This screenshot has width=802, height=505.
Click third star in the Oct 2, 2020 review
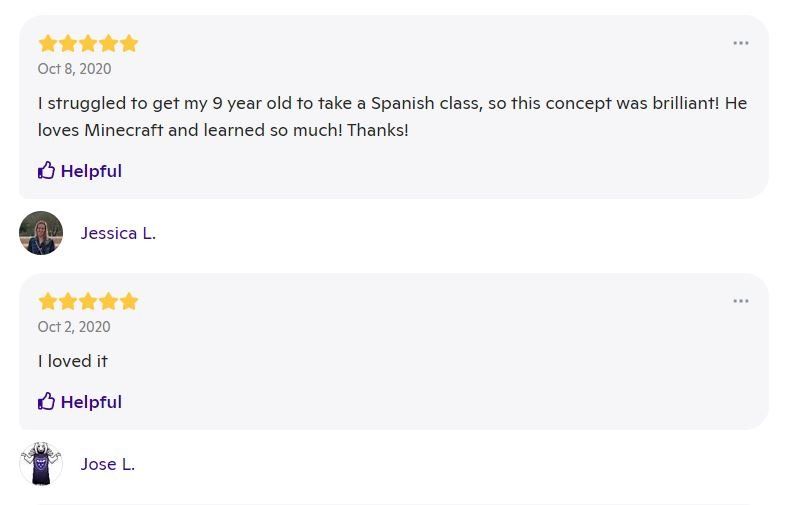pos(88,301)
